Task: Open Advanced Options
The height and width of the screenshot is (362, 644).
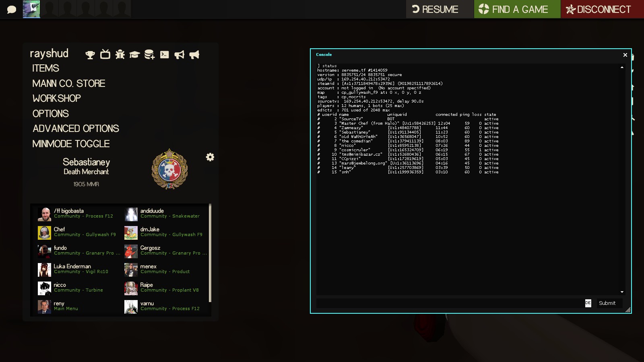Action: (x=76, y=129)
